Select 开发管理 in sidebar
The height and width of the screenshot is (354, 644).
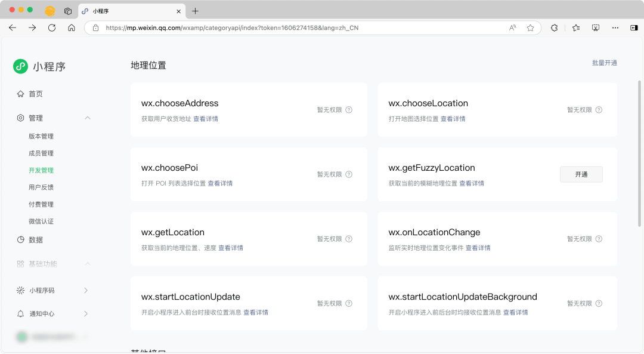(x=41, y=170)
